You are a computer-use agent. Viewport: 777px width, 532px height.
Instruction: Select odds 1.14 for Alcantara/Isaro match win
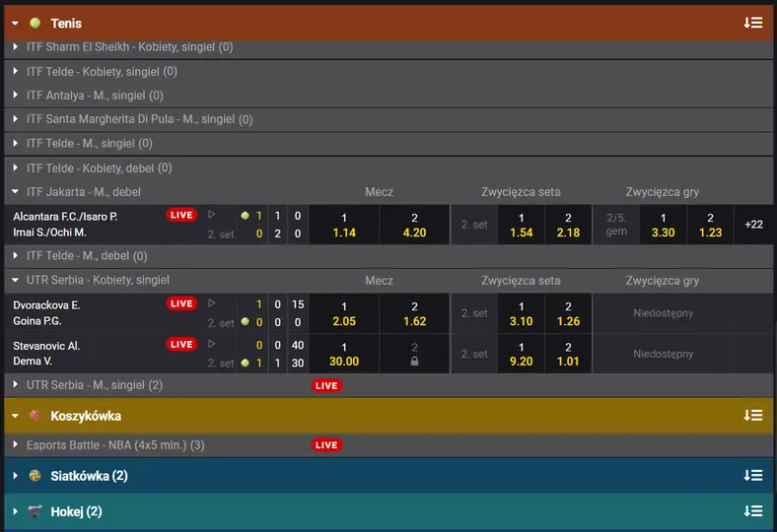[x=344, y=225]
